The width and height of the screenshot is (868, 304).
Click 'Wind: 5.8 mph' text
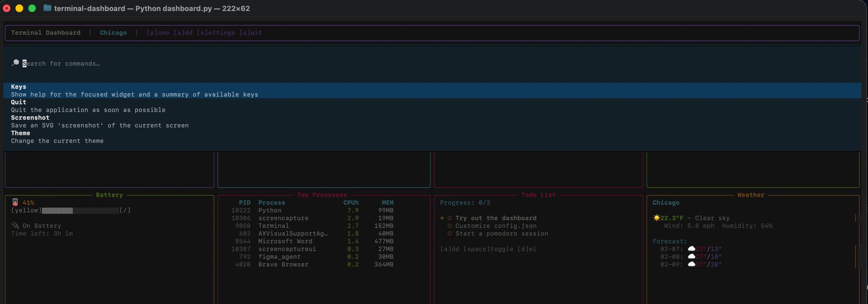tap(689, 226)
